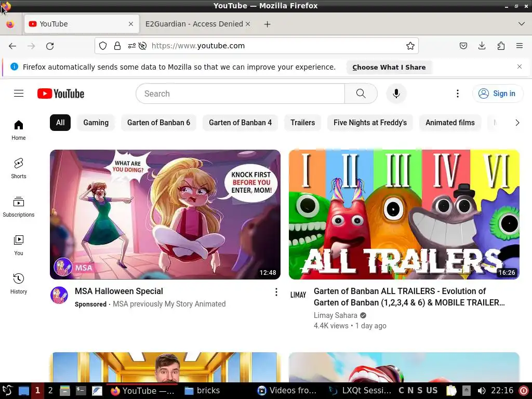Select Animated films chip
This screenshot has width=532, height=399.
click(450, 123)
